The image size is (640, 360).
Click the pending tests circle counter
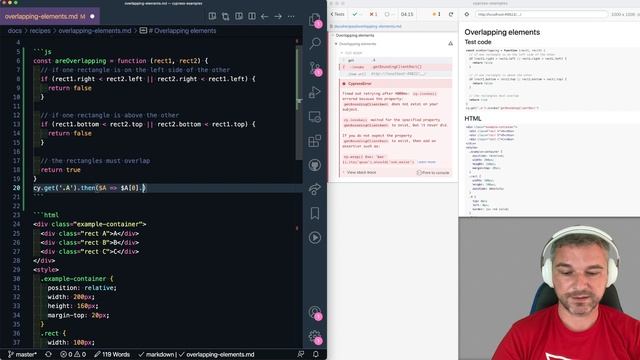(x=389, y=14)
